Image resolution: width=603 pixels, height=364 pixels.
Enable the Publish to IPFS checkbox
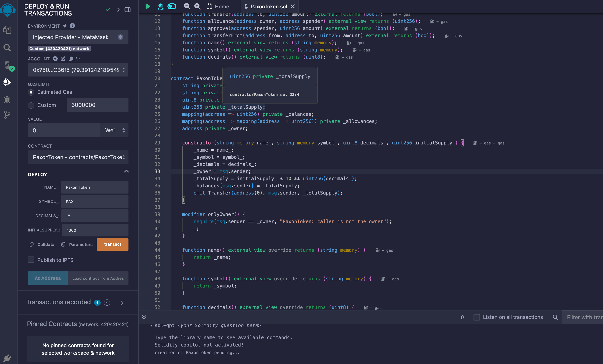pos(31,260)
